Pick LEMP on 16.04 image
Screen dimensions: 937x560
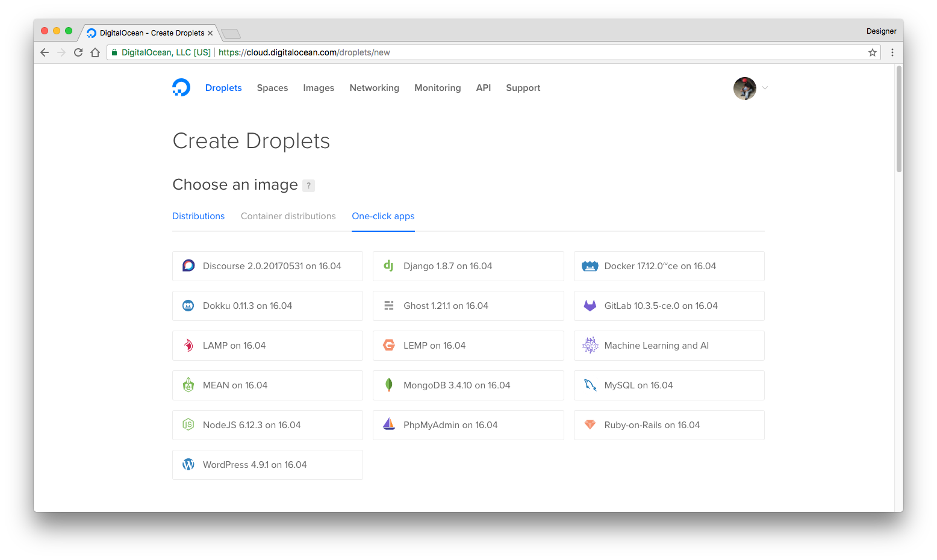[469, 346]
